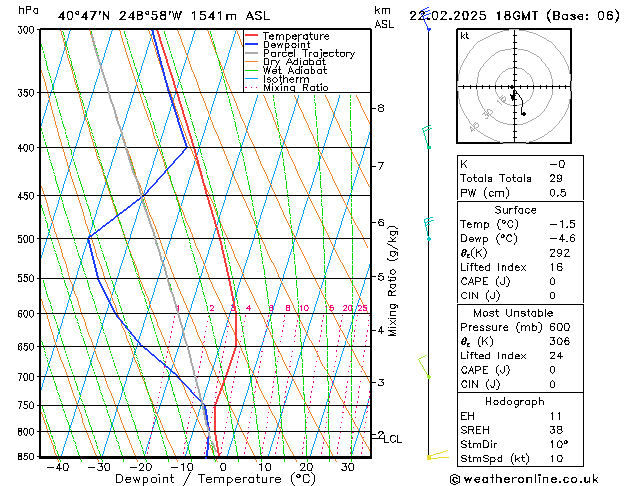
Task: Click the 'hPa' pressure axis unit label
Action: pos(28,10)
